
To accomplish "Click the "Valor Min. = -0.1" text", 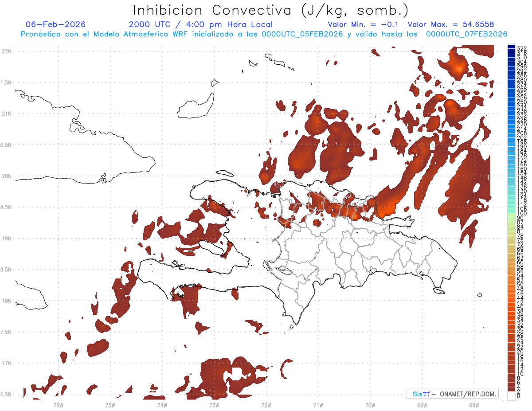I will tap(363, 24).
